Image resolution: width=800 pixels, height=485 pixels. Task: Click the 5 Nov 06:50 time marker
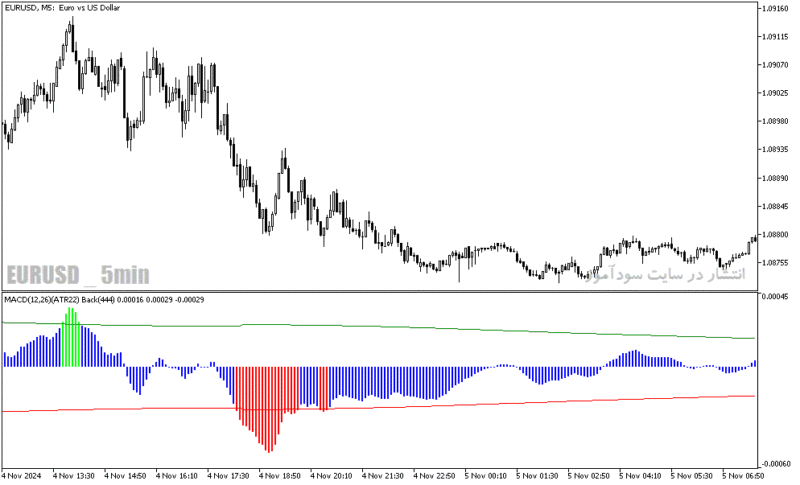[x=742, y=476]
